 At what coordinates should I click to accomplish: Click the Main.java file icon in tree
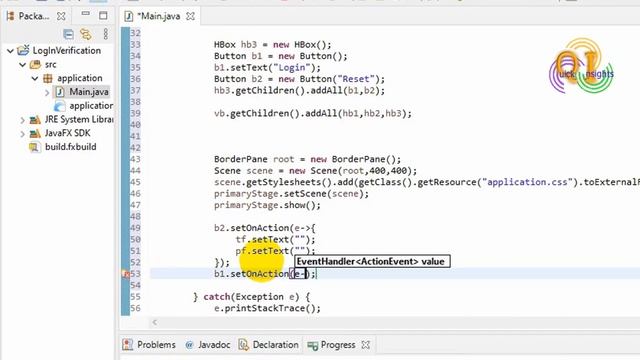point(60,92)
